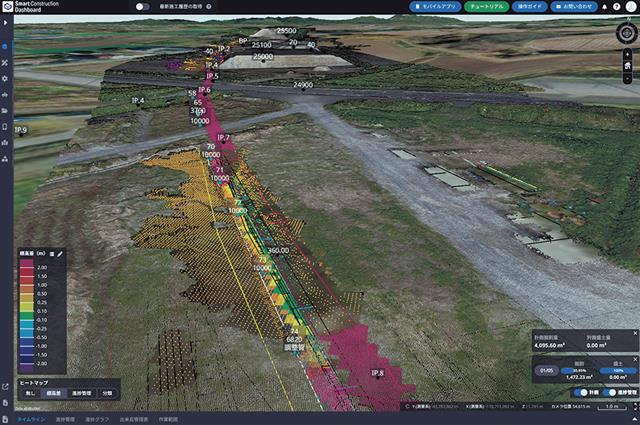Viewport: 640px width, 425px height.
Task: Switch to the タイムライン tab
Action: 29,419
